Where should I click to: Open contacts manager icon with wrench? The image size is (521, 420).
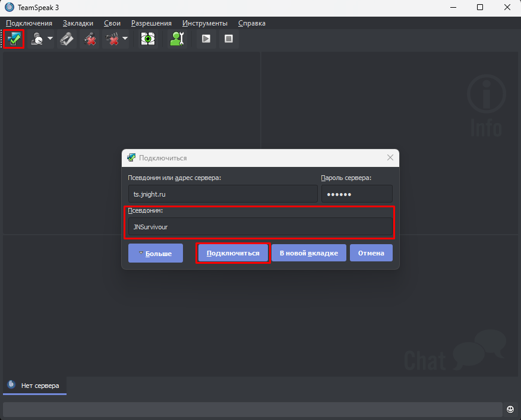click(x=177, y=39)
